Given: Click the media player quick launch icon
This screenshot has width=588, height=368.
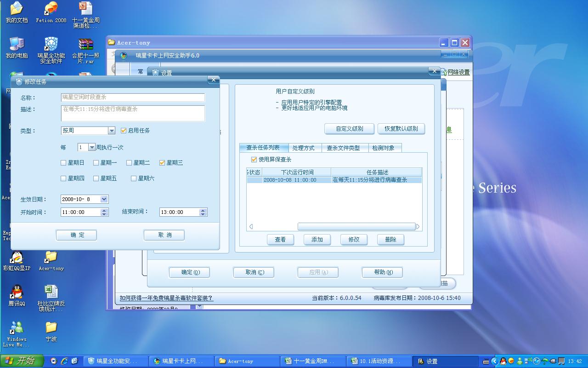Looking at the screenshot, I should 54,361.
